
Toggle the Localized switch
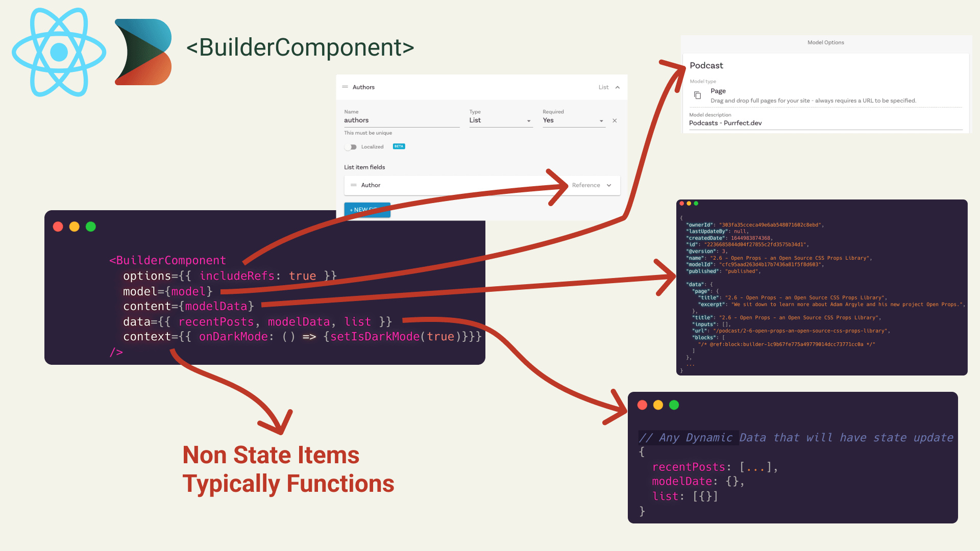pos(351,147)
